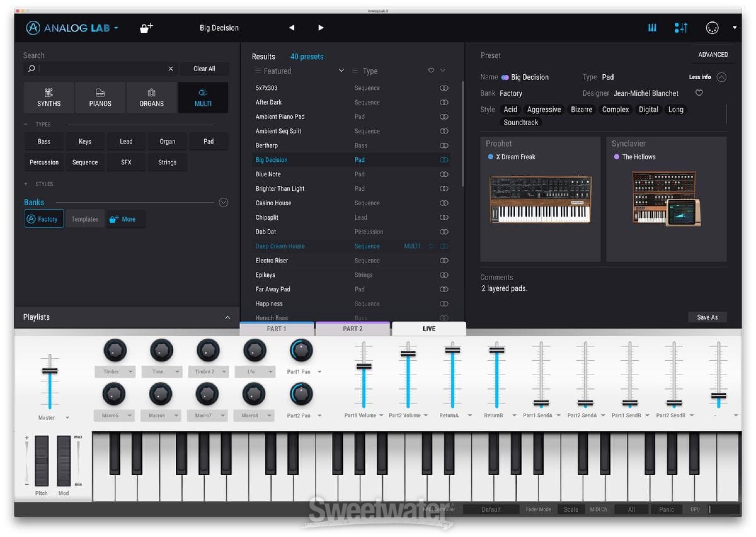Filter by Organ type
This screenshot has height=537, width=756.
(167, 142)
